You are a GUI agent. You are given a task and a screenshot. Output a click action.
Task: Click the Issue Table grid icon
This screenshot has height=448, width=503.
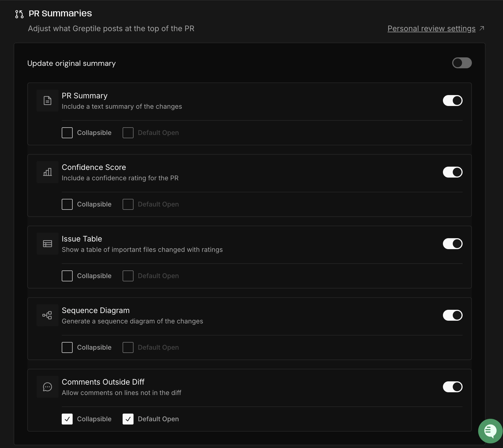point(47,244)
